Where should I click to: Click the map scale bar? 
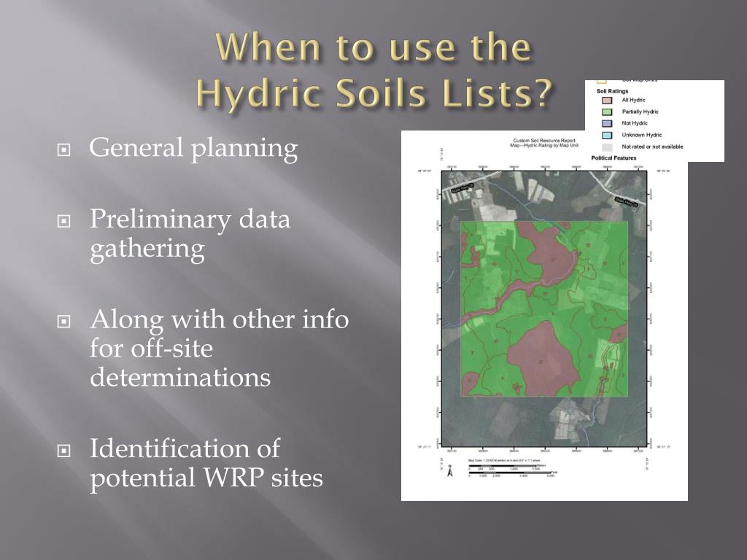click(x=512, y=470)
